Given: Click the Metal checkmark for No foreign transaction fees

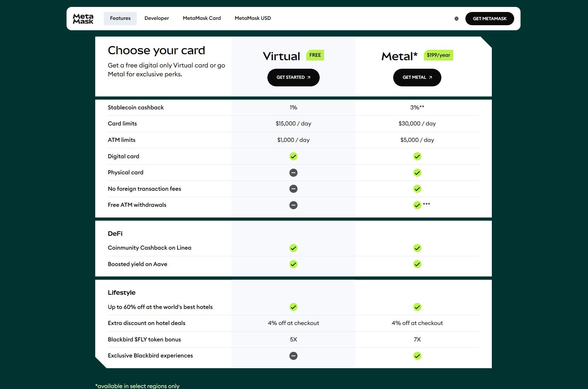Looking at the screenshot, I should click(417, 189).
